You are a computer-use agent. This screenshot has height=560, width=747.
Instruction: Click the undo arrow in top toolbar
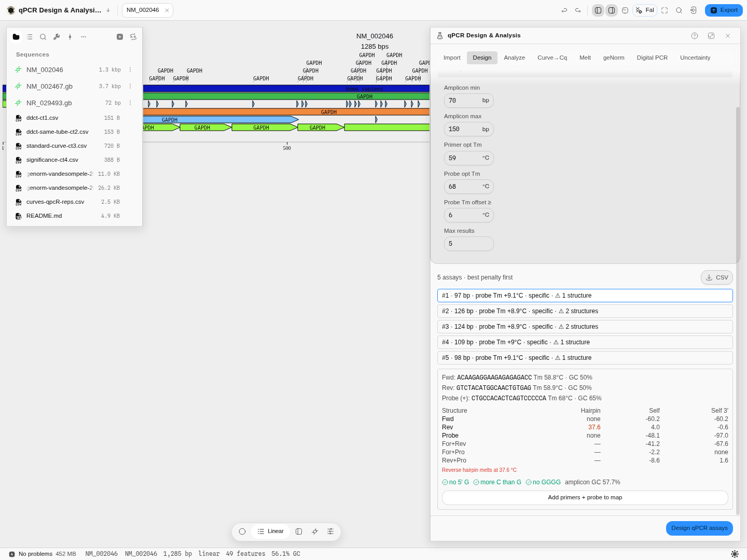[x=564, y=10]
